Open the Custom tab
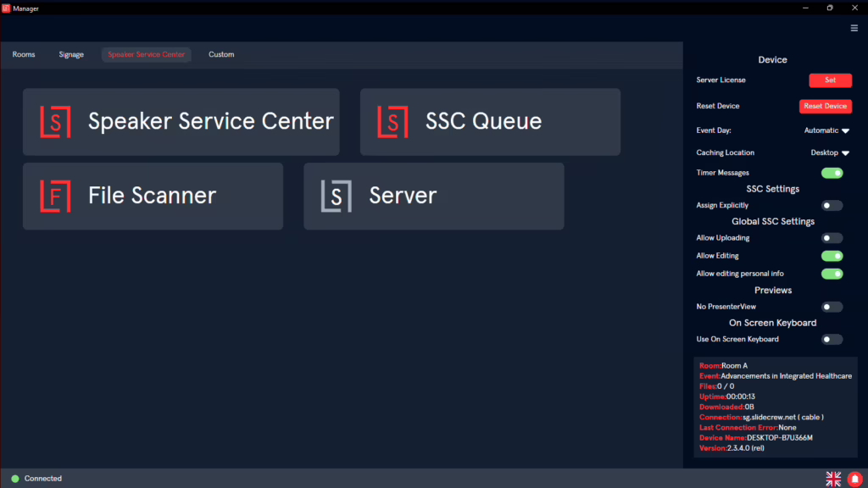 [x=221, y=54]
